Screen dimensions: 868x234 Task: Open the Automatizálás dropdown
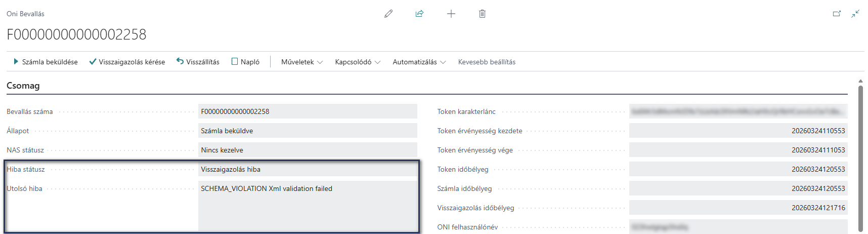pyautogui.click(x=419, y=62)
